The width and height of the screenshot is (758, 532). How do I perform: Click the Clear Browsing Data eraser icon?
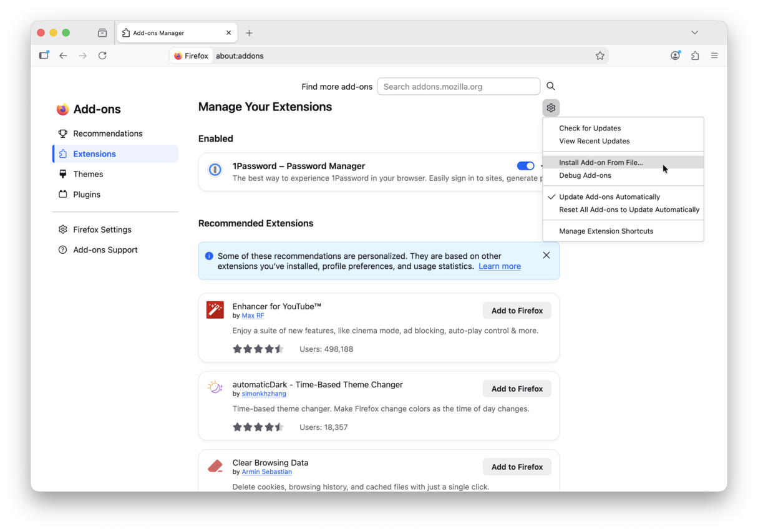tap(215, 466)
